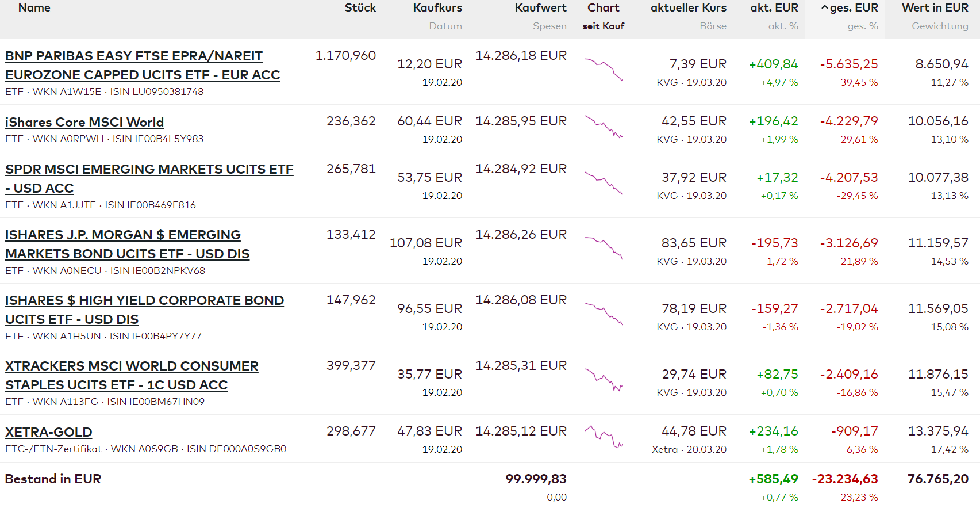Click the BNP Paribas ETF sparkline chart
980x508 pixels.
pos(604,69)
